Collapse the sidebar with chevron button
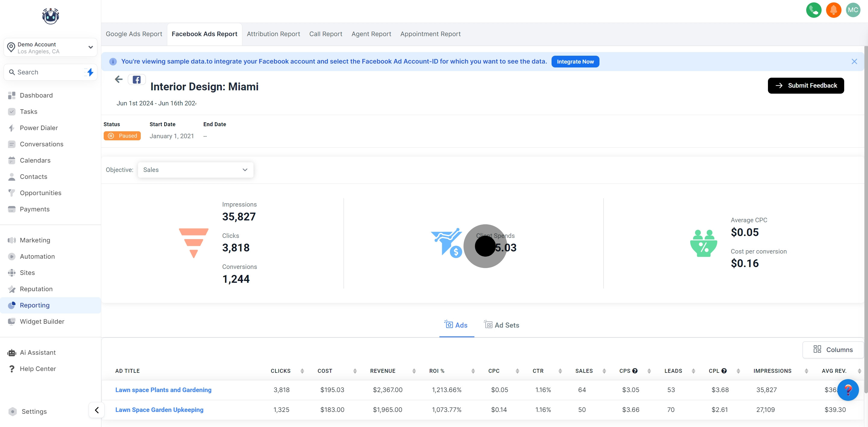868x427 pixels. coord(97,410)
